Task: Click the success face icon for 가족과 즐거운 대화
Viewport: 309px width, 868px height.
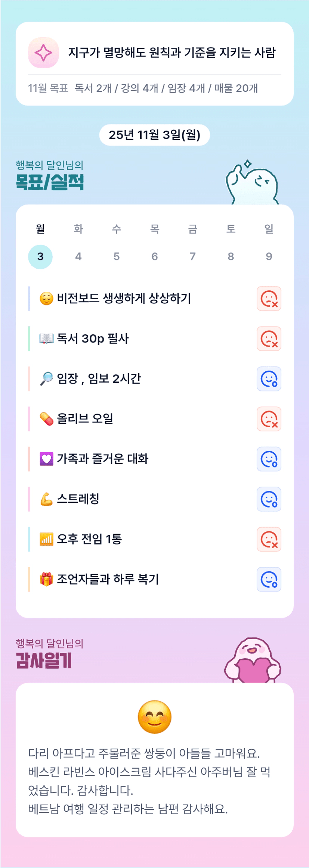Action: coord(269,459)
